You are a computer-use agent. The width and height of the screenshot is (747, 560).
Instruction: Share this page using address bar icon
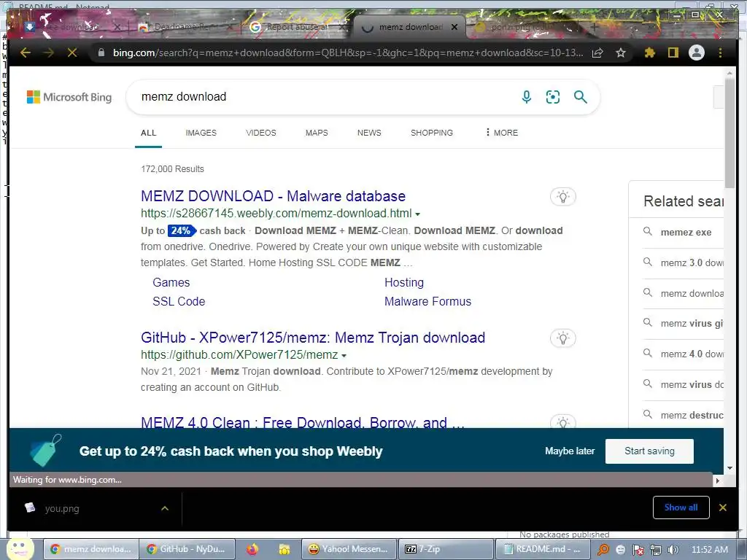[x=597, y=52]
